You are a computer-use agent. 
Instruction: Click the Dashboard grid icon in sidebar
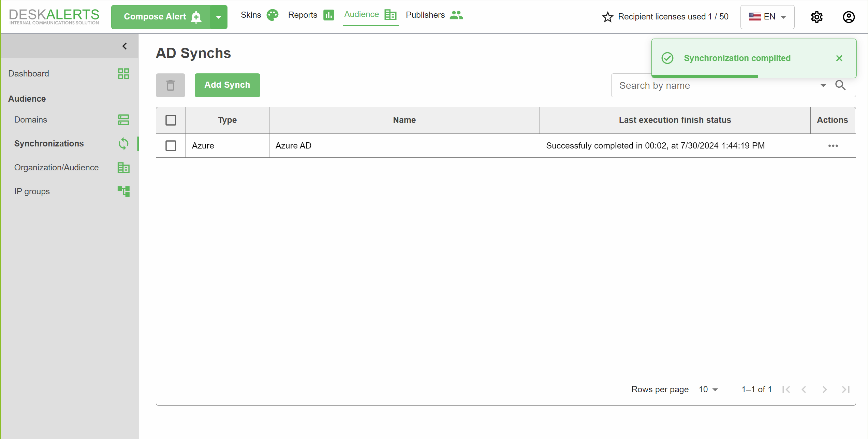pyautogui.click(x=123, y=74)
